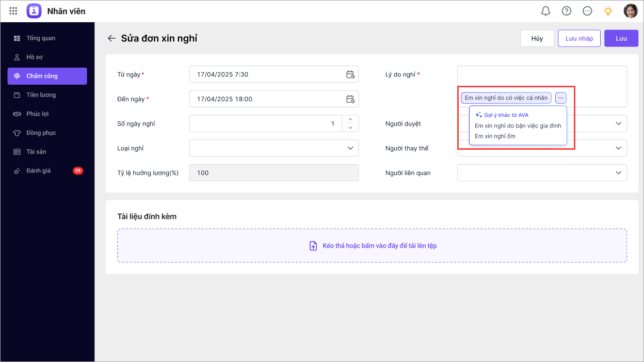Viewport: 644px width, 362px height.
Task: Expand the Người liên quan dropdown
Action: pyautogui.click(x=619, y=173)
